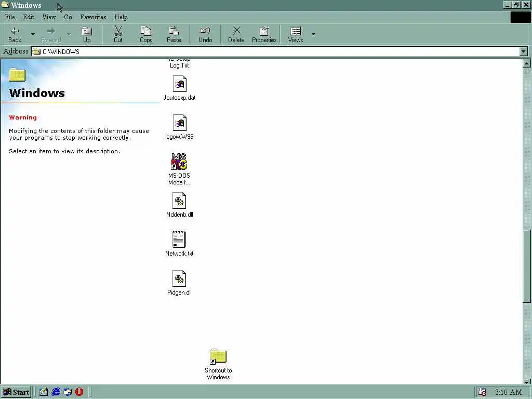Select the MS-DOS Mode shortcut icon
532x399 pixels.
coord(179,162)
